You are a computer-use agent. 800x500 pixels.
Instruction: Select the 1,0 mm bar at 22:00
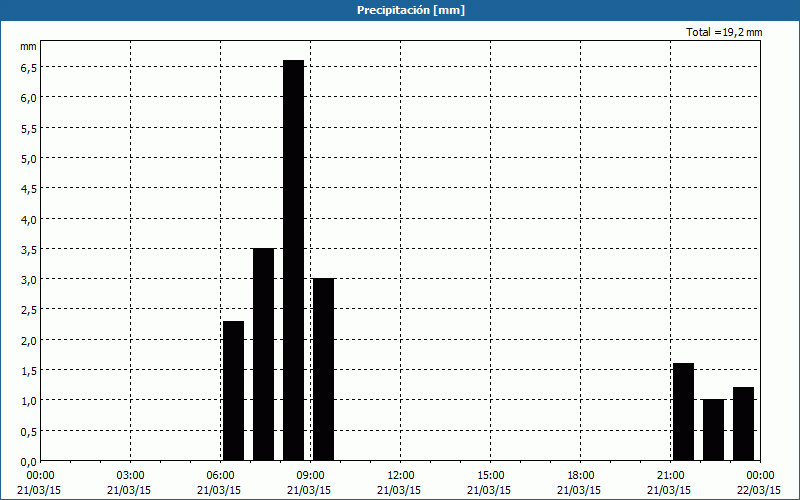[x=713, y=430]
